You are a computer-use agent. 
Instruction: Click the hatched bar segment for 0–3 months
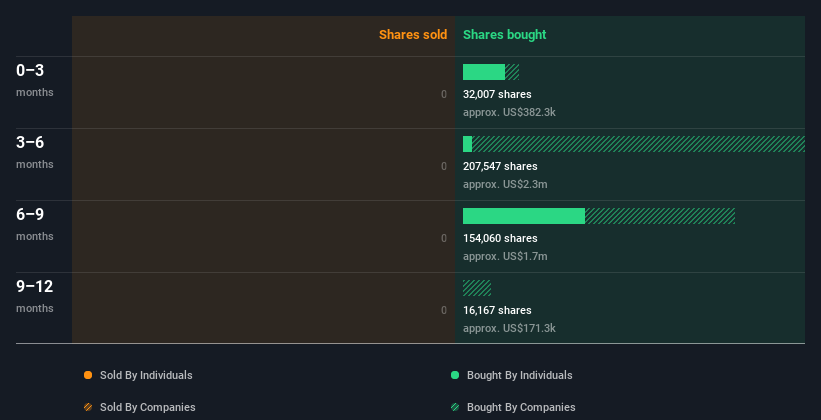click(x=512, y=72)
